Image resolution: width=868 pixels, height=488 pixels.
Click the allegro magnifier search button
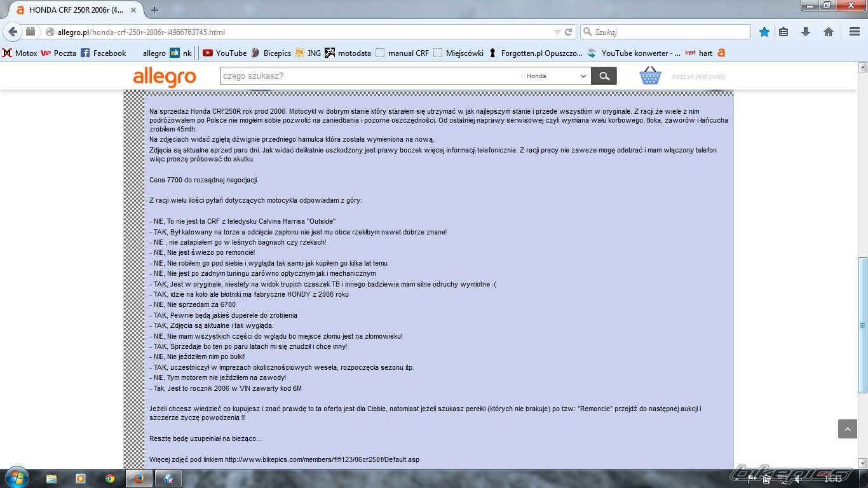pos(604,76)
